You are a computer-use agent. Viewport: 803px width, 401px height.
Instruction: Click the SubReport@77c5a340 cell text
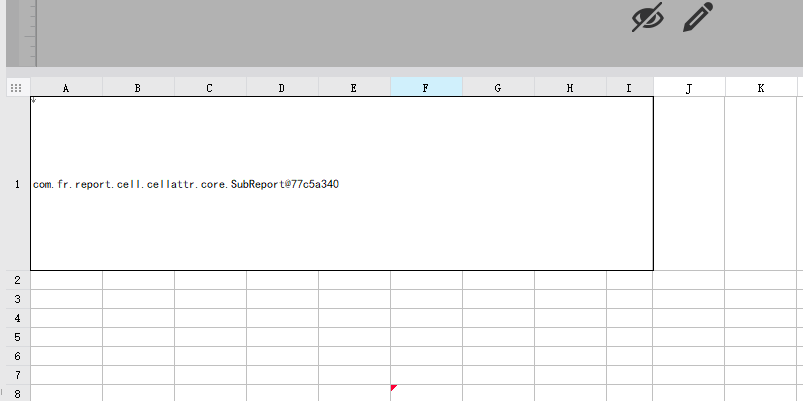point(186,184)
